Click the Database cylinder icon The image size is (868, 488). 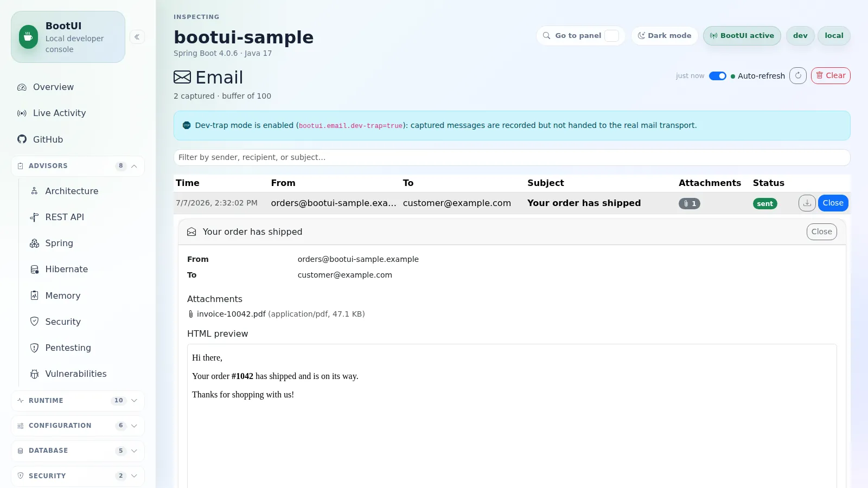point(21,451)
